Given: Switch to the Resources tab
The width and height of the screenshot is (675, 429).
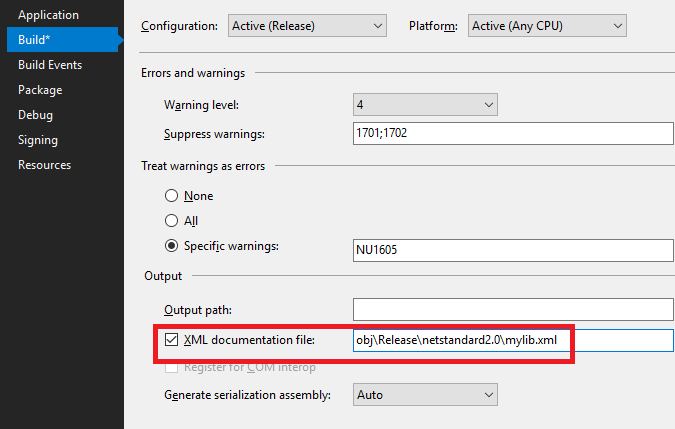Looking at the screenshot, I should click(44, 165).
